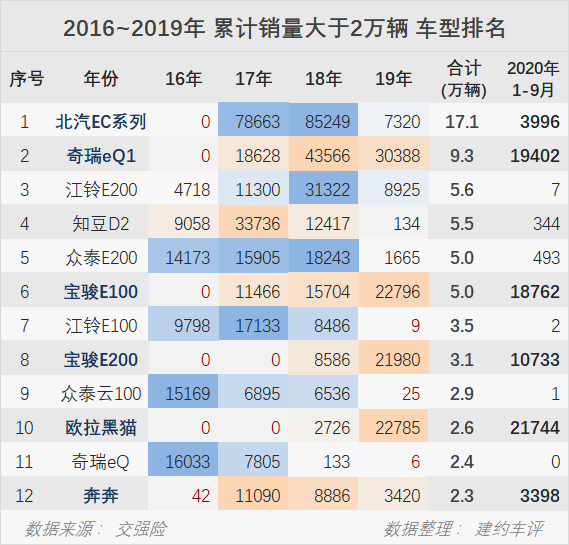Select the 序号 column header
Screen dimensions: 569x545
coord(26,79)
